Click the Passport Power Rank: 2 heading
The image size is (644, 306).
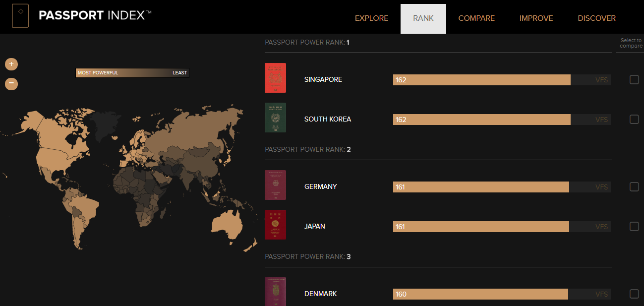point(308,149)
